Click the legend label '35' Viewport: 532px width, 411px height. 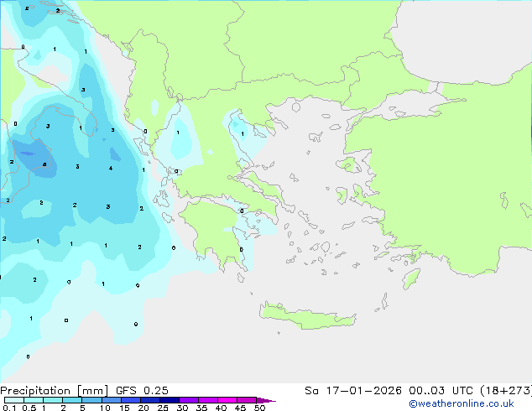201,408
